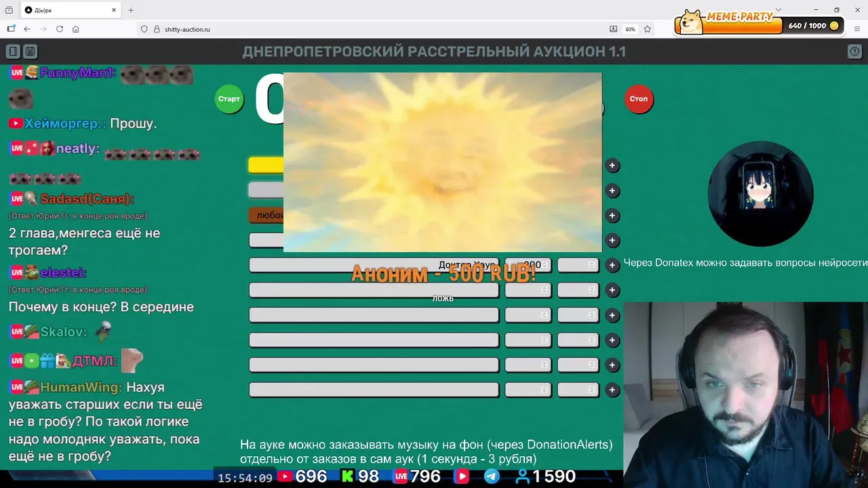Viewport: 868px width, 488px height.
Task: Add amount with plus beside yellow lot row
Action: pos(612,165)
